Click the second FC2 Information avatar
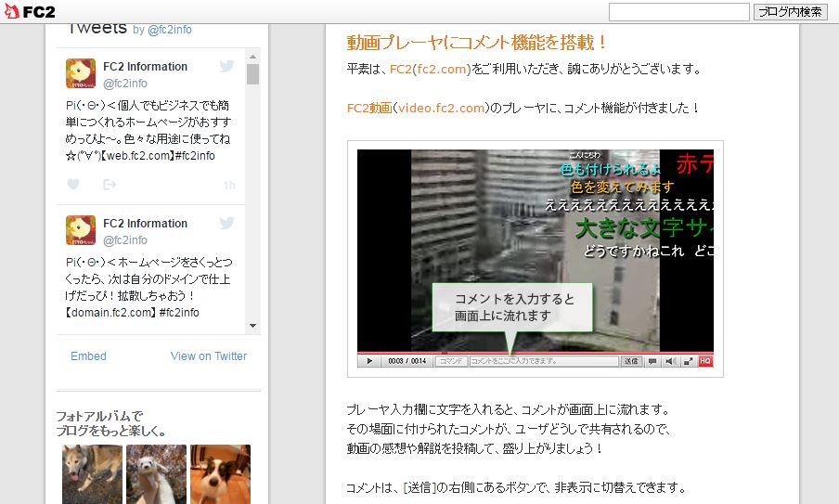 (x=80, y=230)
